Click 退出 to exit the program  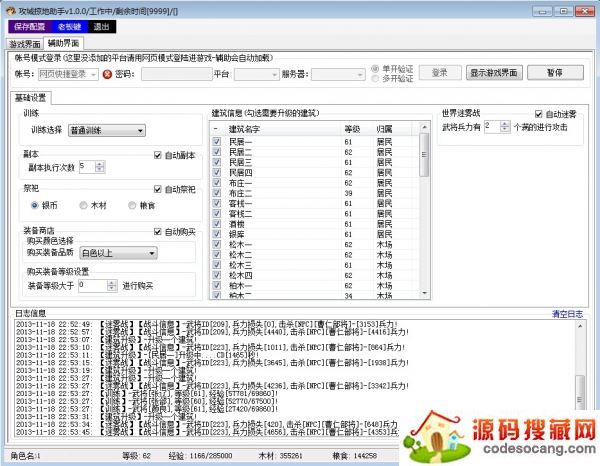(102, 26)
